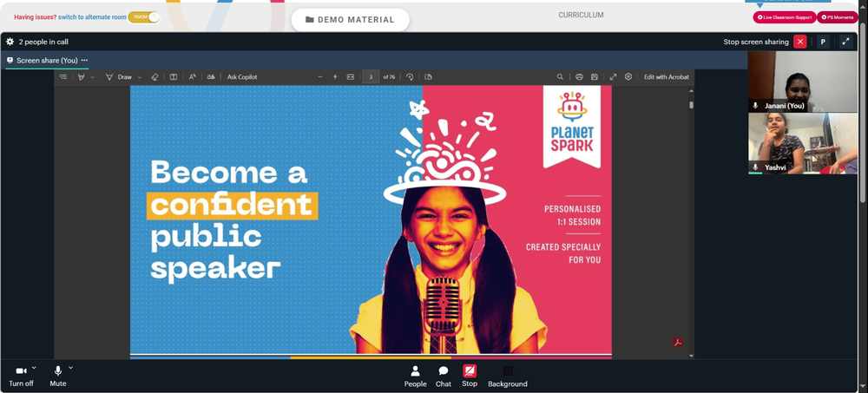Open highlight tool options dropdown arrow
868x393 pixels.
point(93,77)
